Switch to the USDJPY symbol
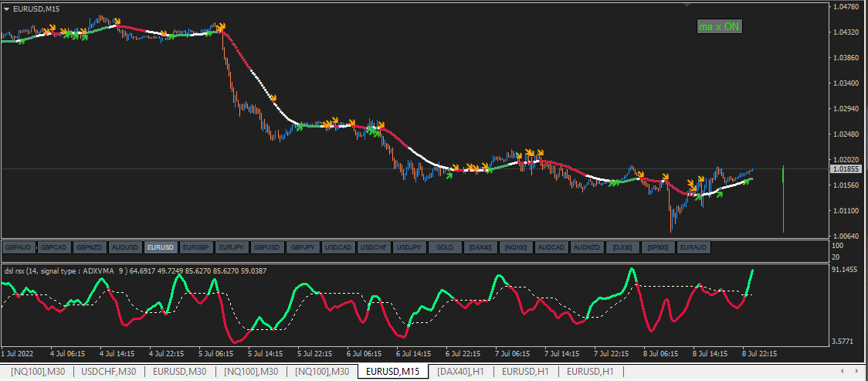Image resolution: width=868 pixels, height=381 pixels. click(409, 247)
